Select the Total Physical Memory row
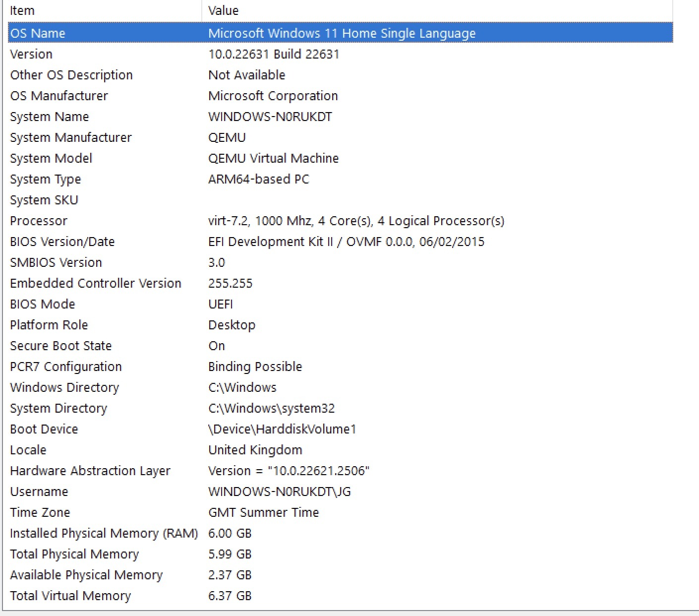 coord(341,554)
